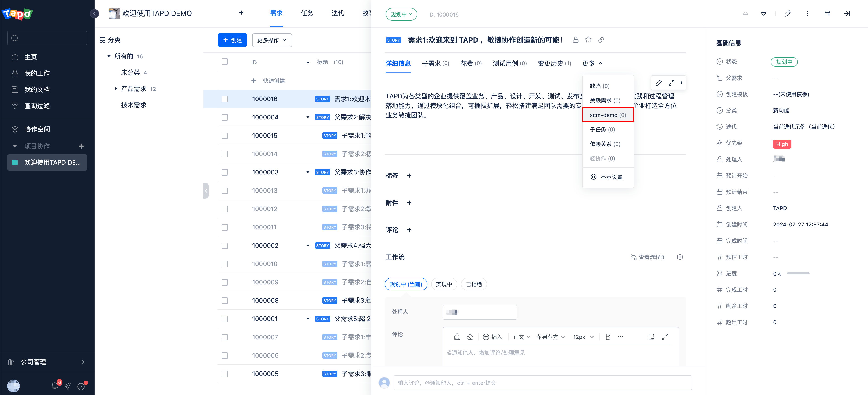The height and width of the screenshot is (395, 868).
Task: Go to previous item with up arrow icon
Action: pyautogui.click(x=745, y=14)
